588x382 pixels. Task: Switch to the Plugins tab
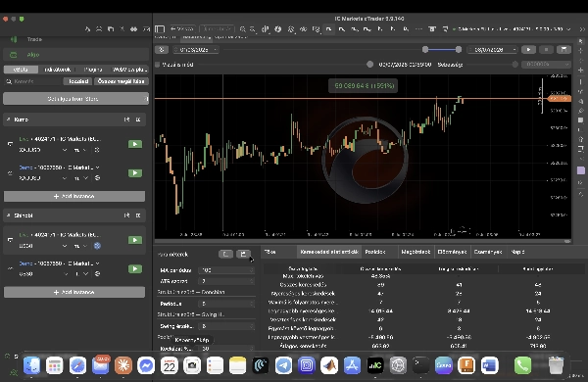[93, 70]
